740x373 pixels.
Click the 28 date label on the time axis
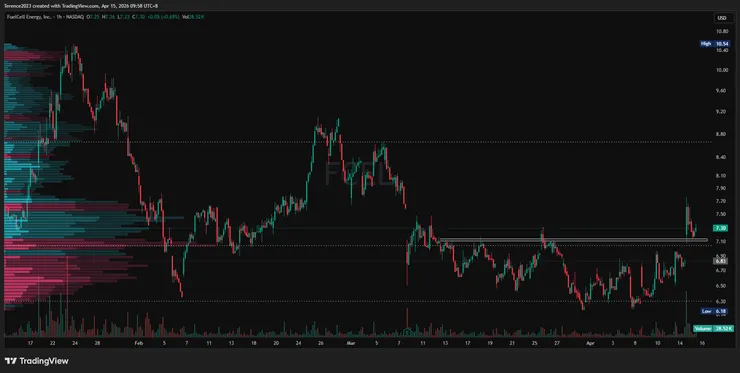click(x=97, y=343)
